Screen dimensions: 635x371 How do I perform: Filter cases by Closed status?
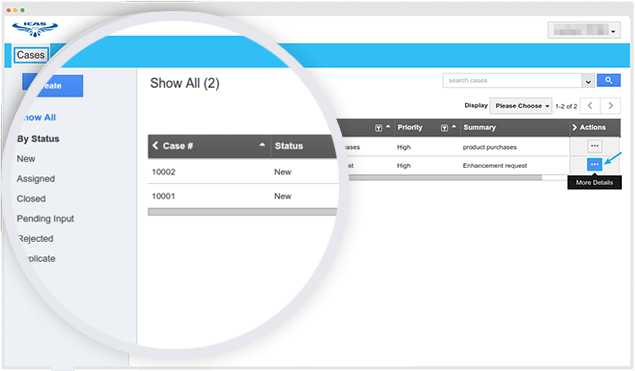click(31, 198)
